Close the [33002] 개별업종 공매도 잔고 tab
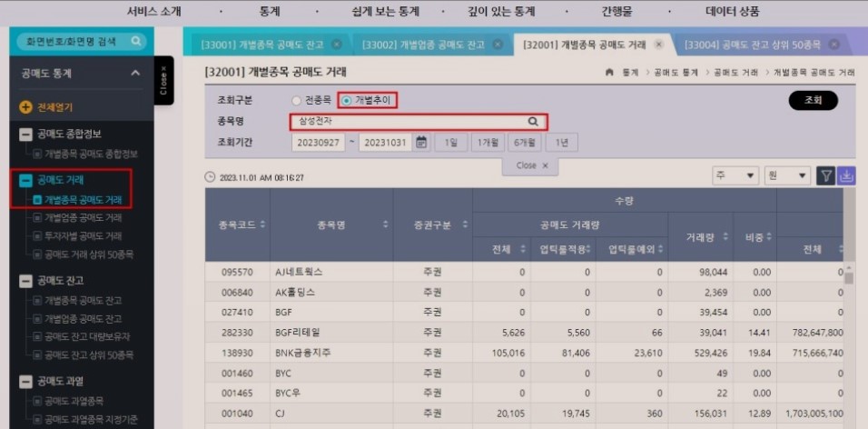Image resolution: width=868 pixels, height=429 pixels. coord(498,45)
